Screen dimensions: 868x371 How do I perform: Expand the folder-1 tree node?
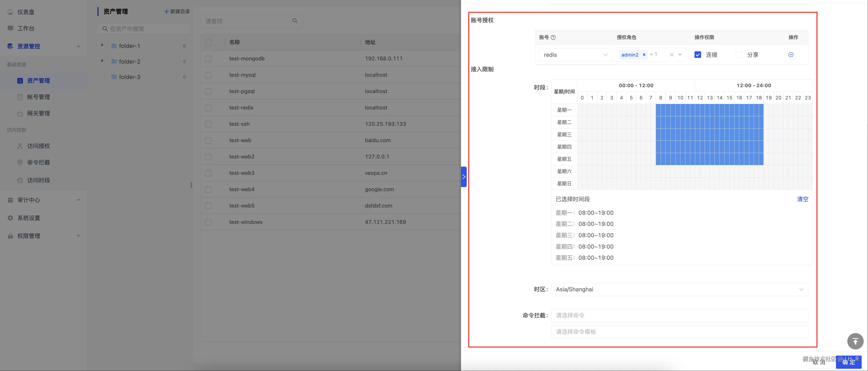pos(102,45)
